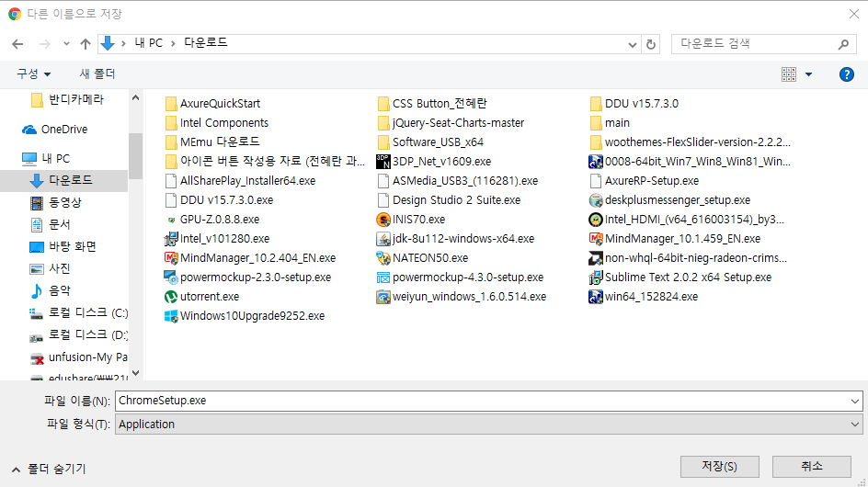The image size is (868, 487).
Task: Select the main folder
Action: 610,123
